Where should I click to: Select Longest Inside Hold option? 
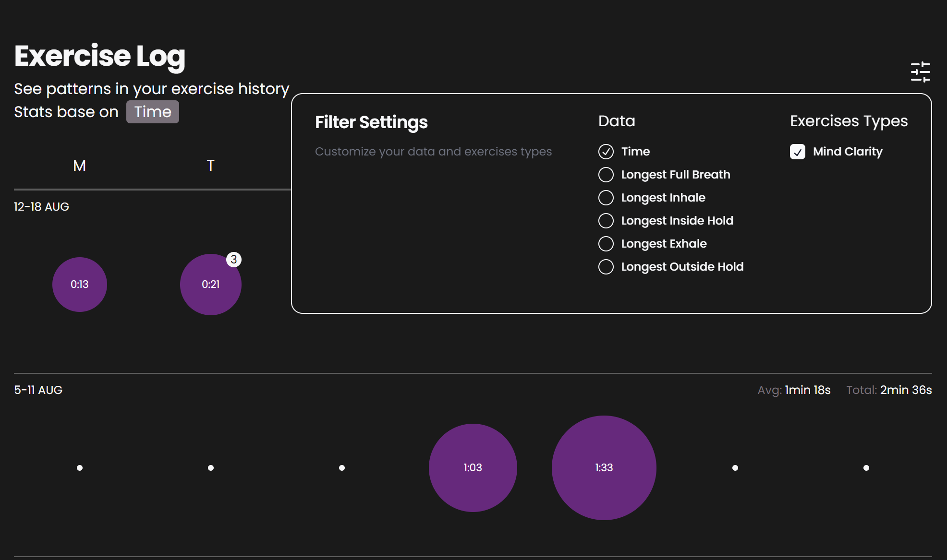coord(606,221)
